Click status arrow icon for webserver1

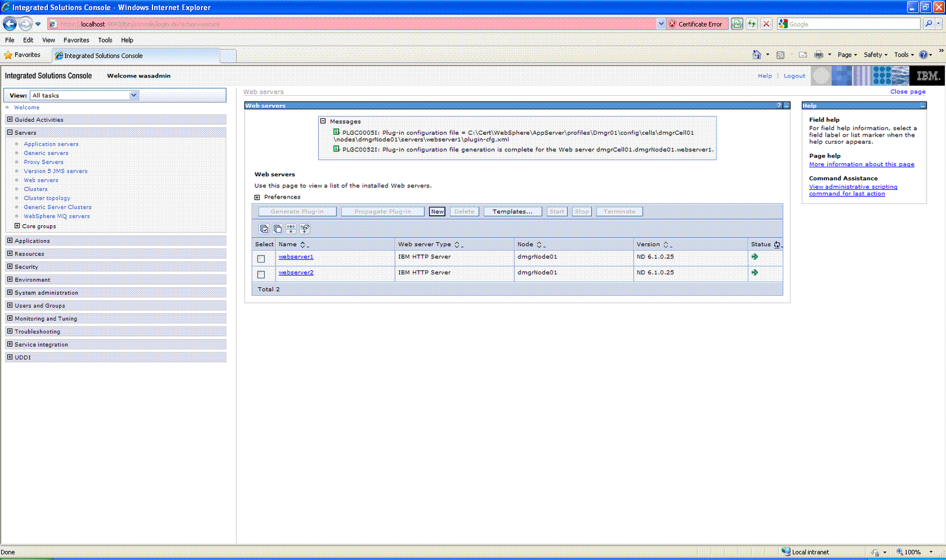pos(754,257)
